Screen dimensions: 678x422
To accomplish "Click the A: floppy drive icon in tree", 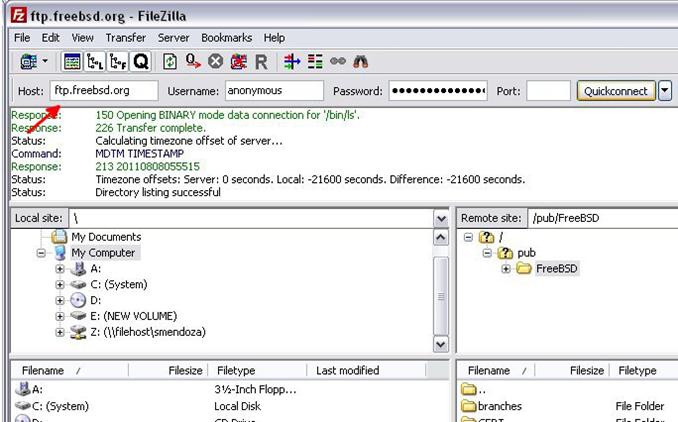I will [x=78, y=269].
